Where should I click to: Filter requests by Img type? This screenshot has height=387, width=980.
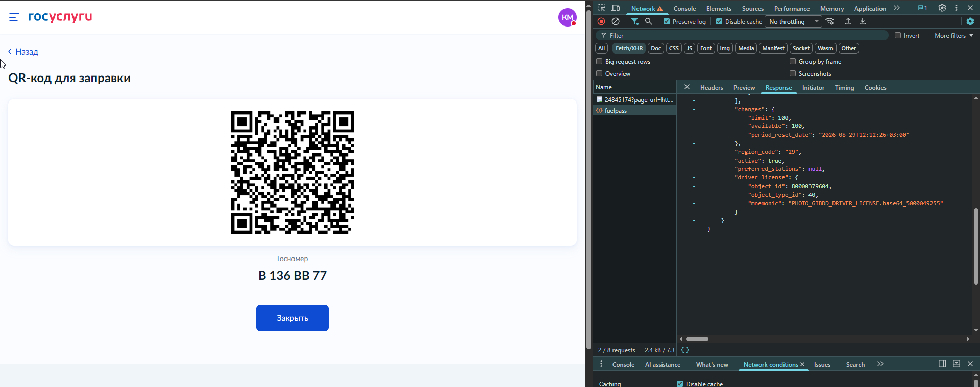click(x=725, y=48)
